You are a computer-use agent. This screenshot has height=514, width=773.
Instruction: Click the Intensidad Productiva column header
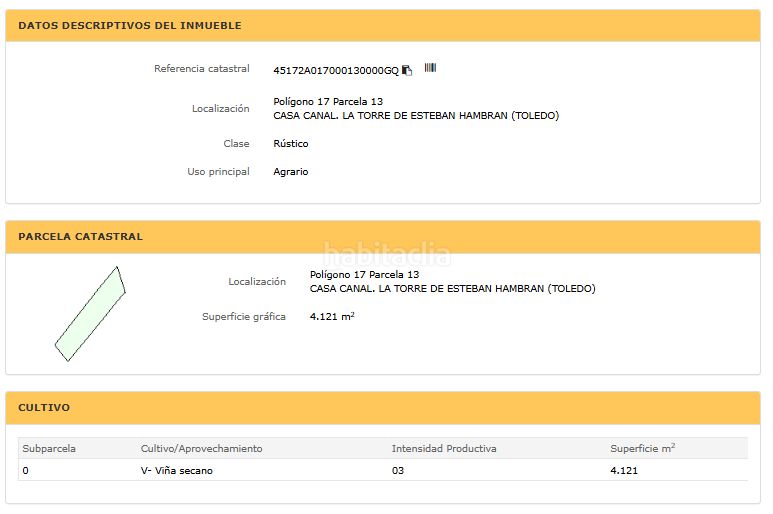[x=444, y=448]
